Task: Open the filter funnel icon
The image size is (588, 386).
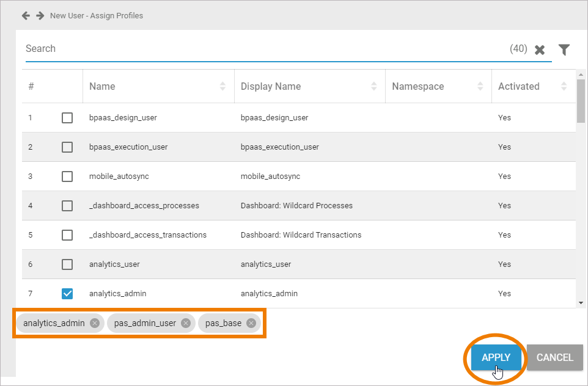Action: point(564,49)
